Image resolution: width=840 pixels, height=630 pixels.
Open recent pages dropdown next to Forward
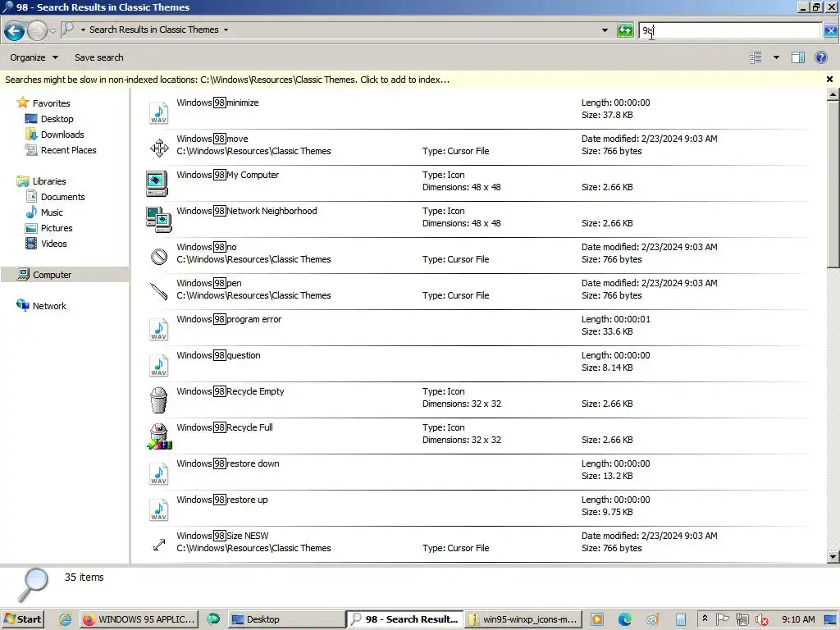[53, 30]
